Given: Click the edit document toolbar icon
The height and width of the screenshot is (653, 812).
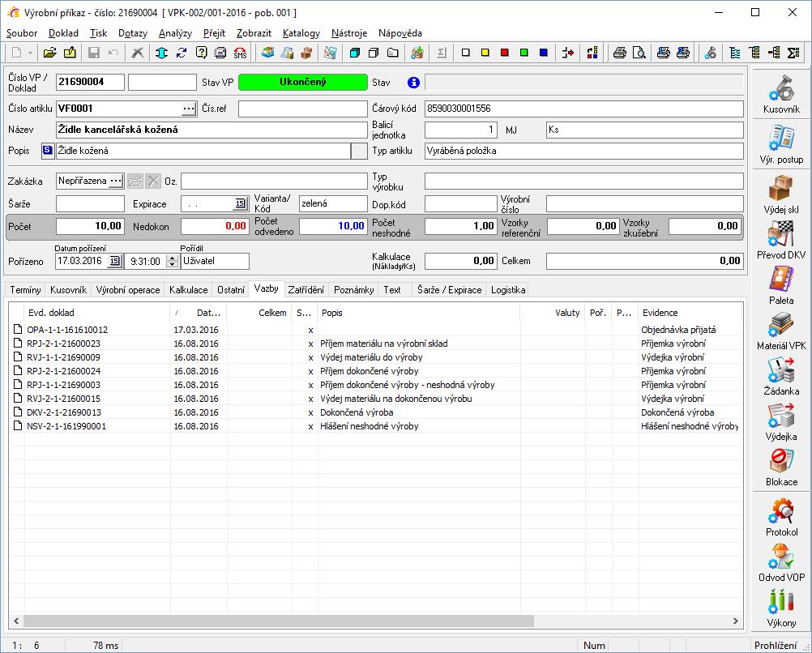Looking at the screenshot, I should 70,53.
